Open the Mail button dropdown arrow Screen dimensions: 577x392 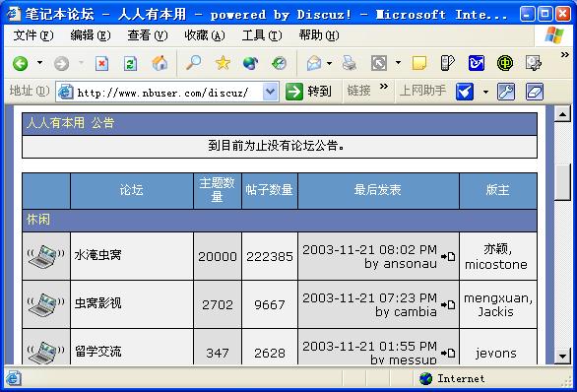(x=329, y=63)
